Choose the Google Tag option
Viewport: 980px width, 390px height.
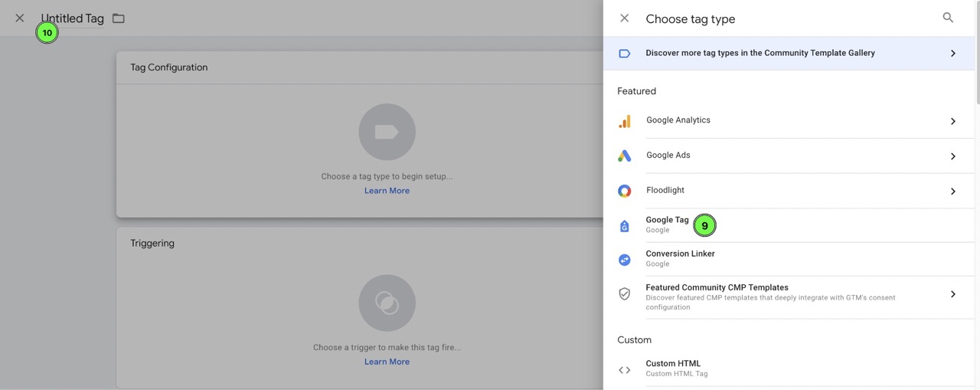click(x=789, y=225)
